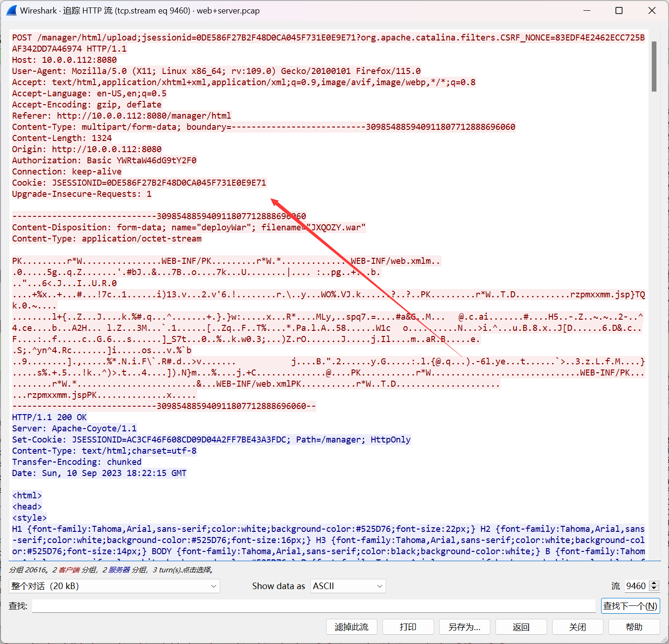Click the 查找下一个(N) find next button
This screenshot has height=644, width=669.
tap(630, 606)
